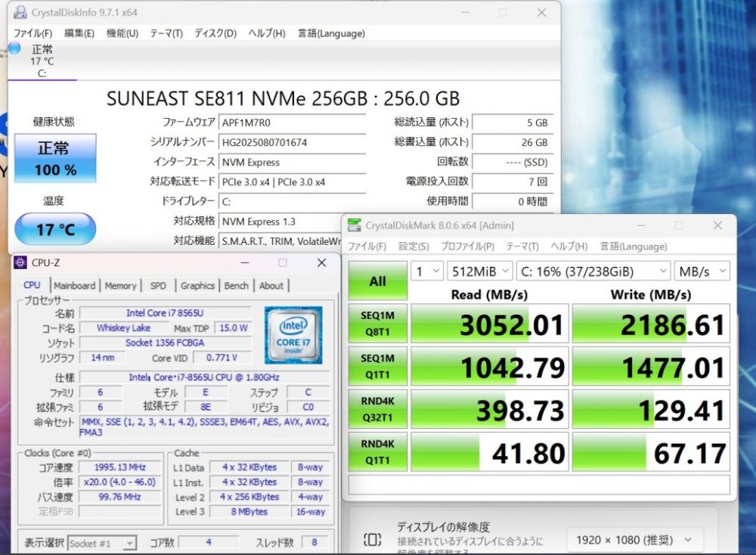Click the NVM Express 1.3 standard field
This screenshot has width=756, height=555.
click(x=280, y=222)
